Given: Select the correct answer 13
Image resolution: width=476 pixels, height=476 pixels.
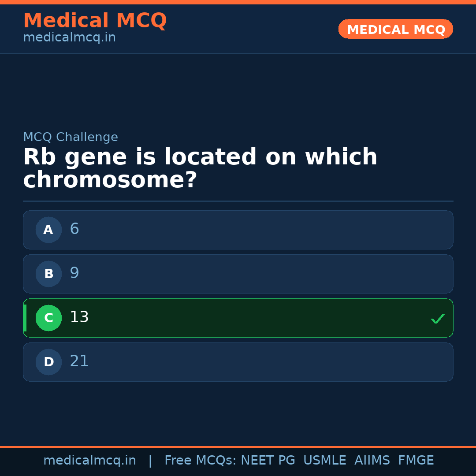Looking at the screenshot, I should pos(238,318).
